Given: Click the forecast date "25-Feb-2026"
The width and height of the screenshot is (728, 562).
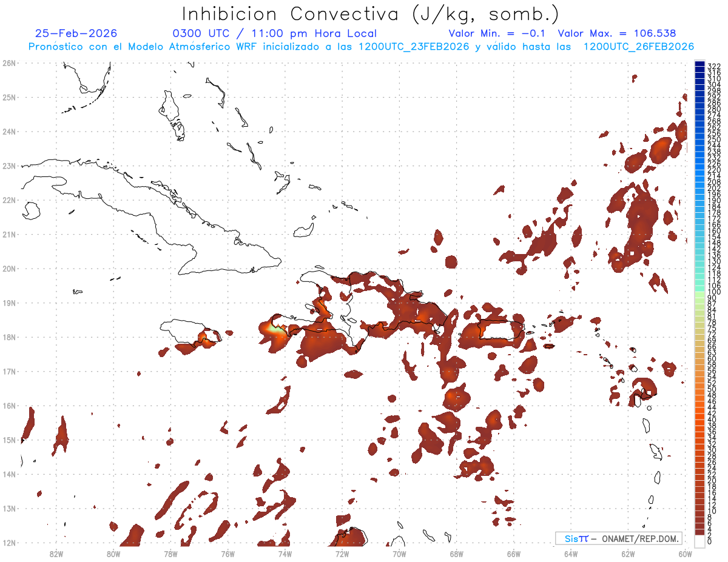Looking at the screenshot, I should click(76, 33).
